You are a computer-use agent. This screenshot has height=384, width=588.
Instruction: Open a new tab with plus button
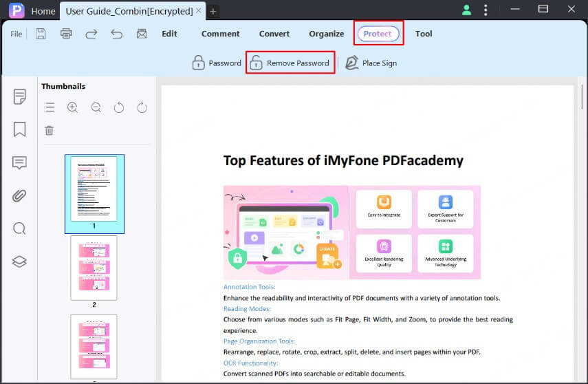click(213, 12)
